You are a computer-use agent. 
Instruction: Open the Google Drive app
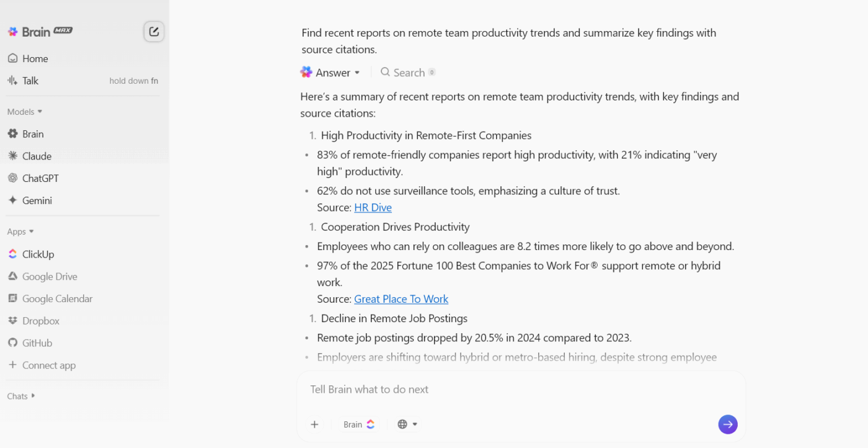tap(50, 277)
